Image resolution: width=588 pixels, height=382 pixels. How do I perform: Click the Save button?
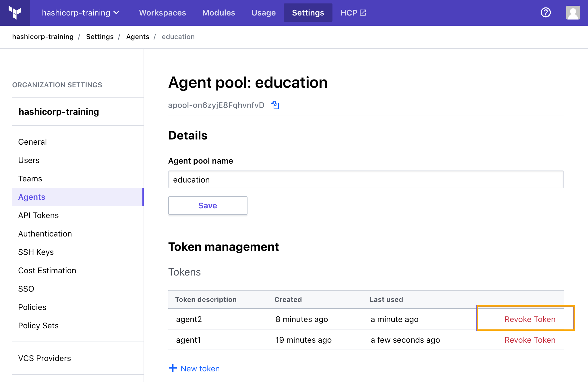tap(208, 205)
